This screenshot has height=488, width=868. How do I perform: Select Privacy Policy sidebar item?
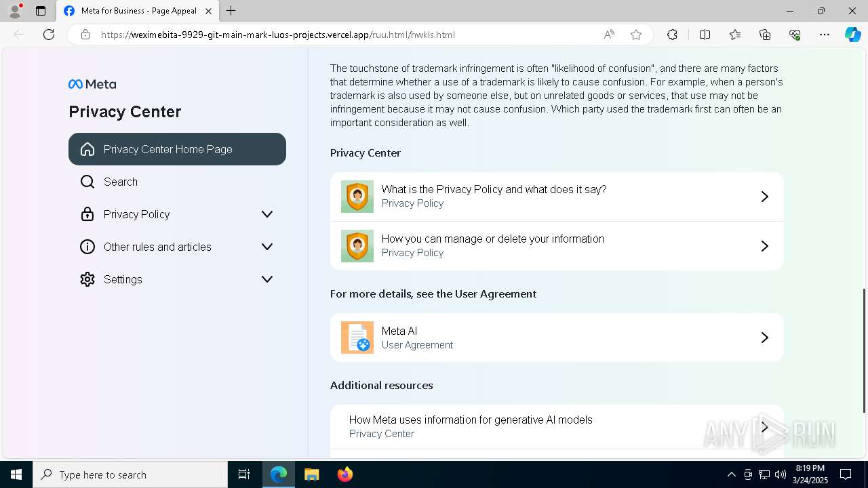coord(177,214)
